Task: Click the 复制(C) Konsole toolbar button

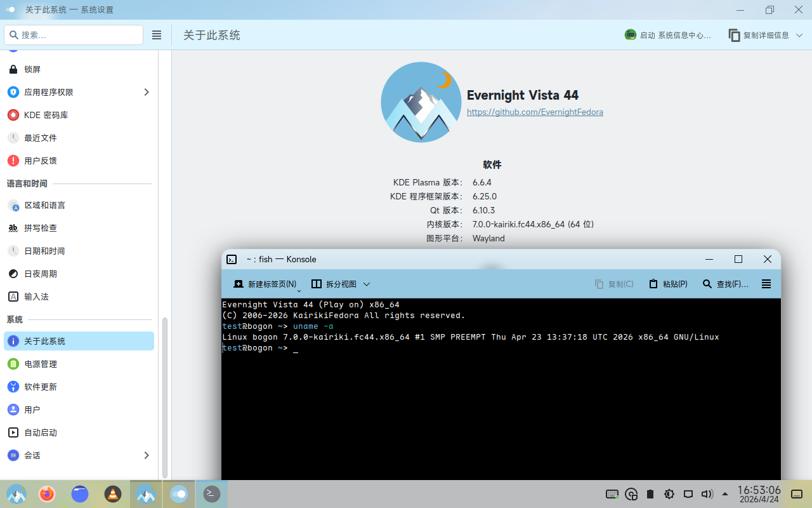Action: tap(614, 284)
